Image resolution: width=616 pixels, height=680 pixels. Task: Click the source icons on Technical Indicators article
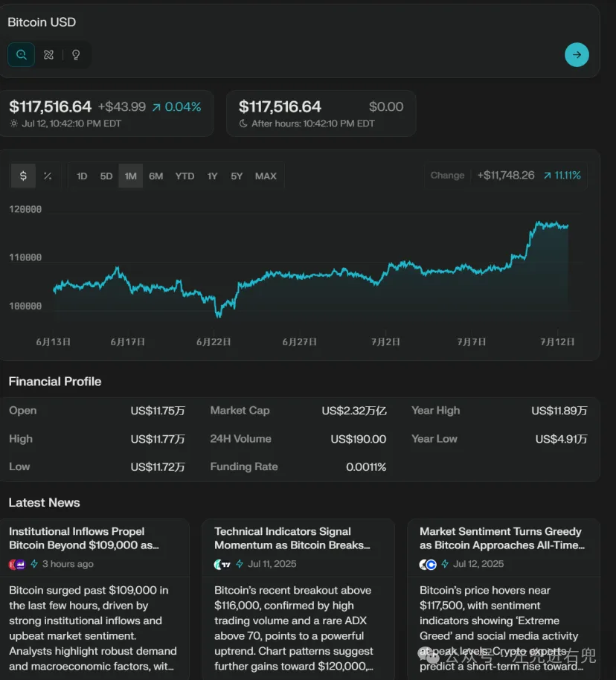[222, 564]
